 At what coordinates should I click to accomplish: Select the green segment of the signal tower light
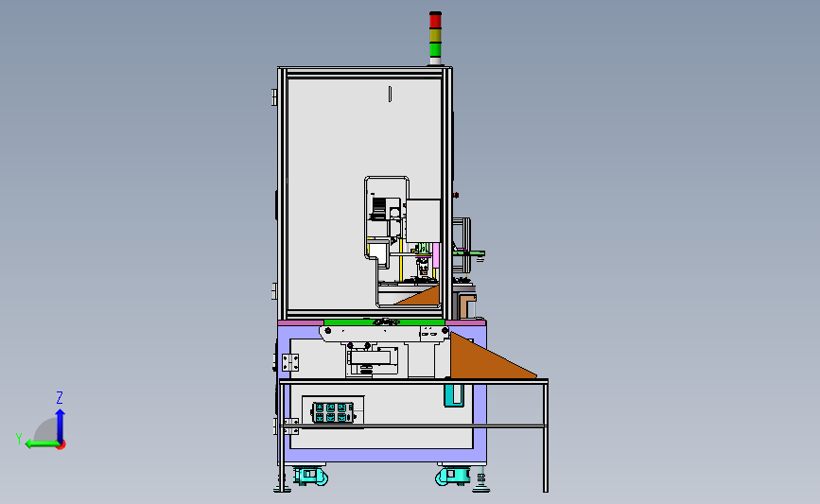(435, 50)
